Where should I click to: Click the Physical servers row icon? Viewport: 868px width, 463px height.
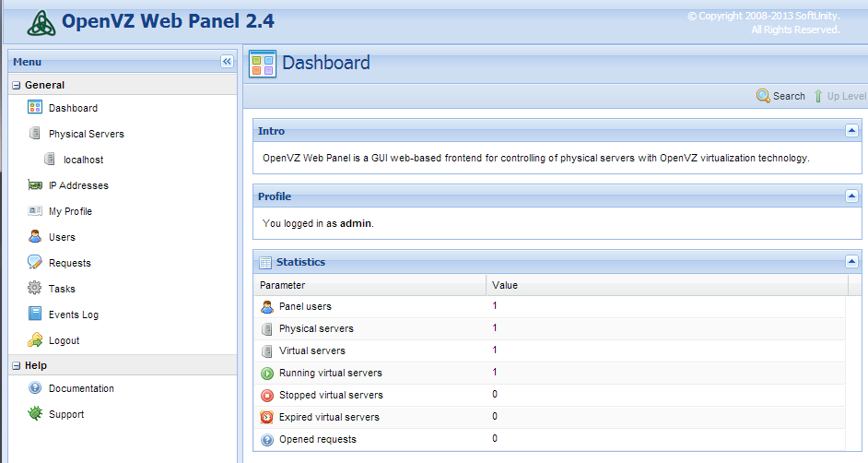(x=267, y=329)
